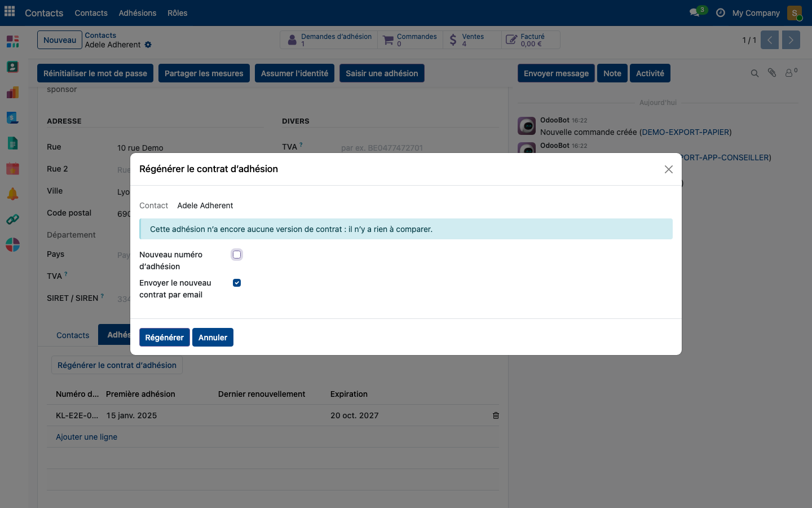The width and height of the screenshot is (812, 508).
Task: Open the Contacts app sidebar icon
Action: click(x=12, y=67)
